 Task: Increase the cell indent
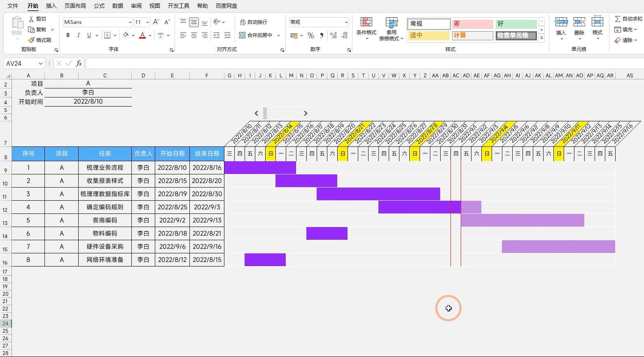(x=227, y=35)
